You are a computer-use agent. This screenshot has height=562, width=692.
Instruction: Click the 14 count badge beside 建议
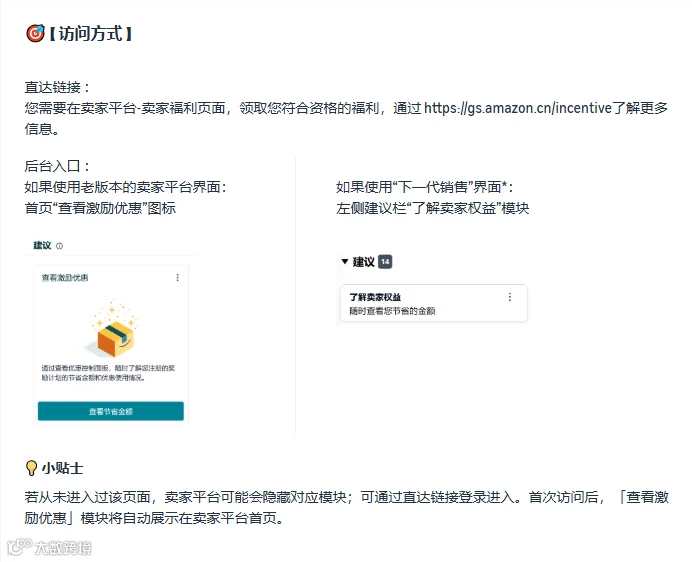click(385, 262)
